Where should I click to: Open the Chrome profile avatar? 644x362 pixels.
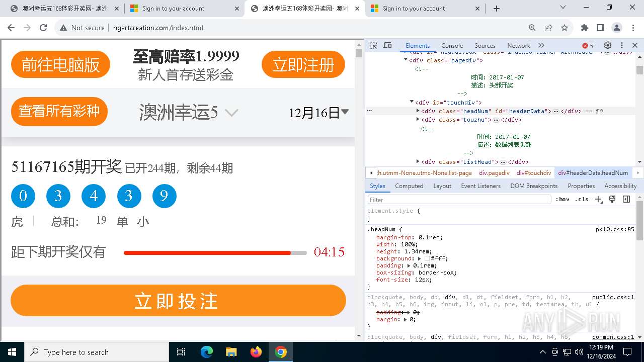click(x=617, y=28)
